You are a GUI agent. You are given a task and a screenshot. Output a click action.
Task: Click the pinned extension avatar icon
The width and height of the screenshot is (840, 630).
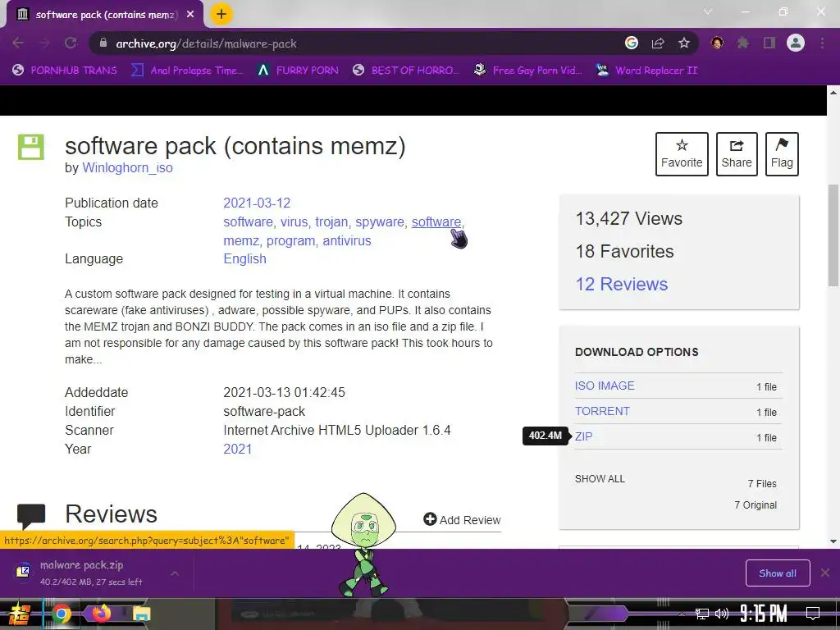[717, 43]
